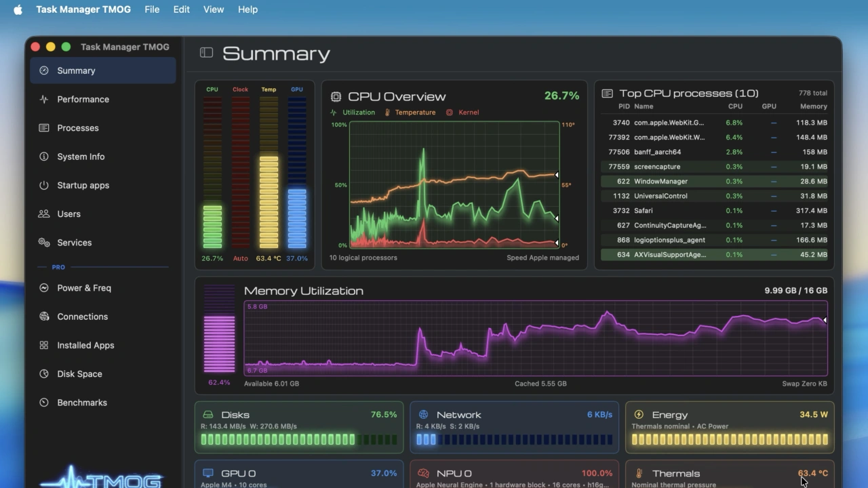Click the Users people icon

[44, 213]
